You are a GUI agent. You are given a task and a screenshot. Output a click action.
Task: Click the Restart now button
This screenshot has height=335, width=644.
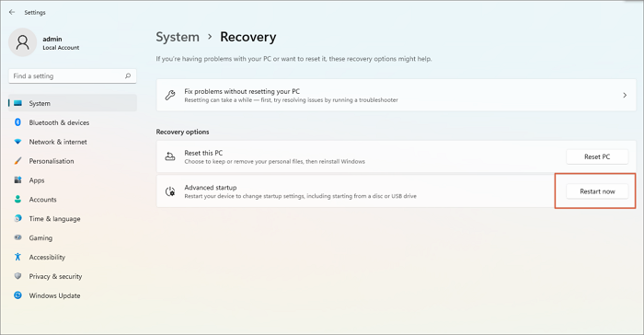(597, 191)
